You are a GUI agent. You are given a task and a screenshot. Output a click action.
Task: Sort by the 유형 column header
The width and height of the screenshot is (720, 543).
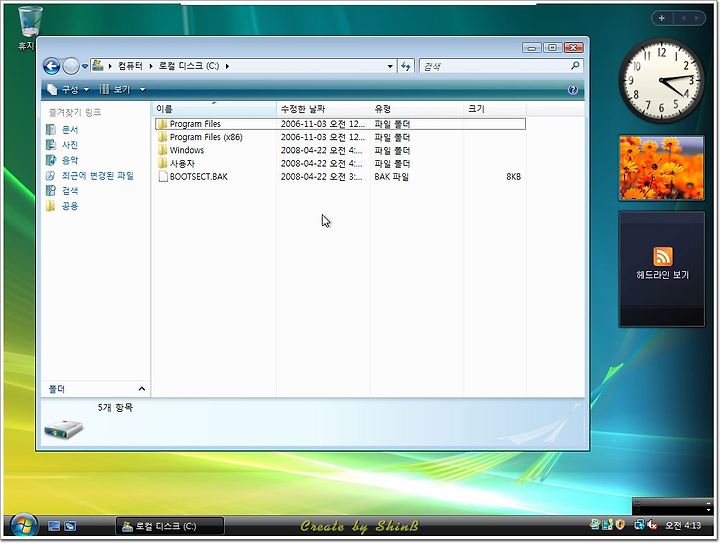tap(417, 109)
